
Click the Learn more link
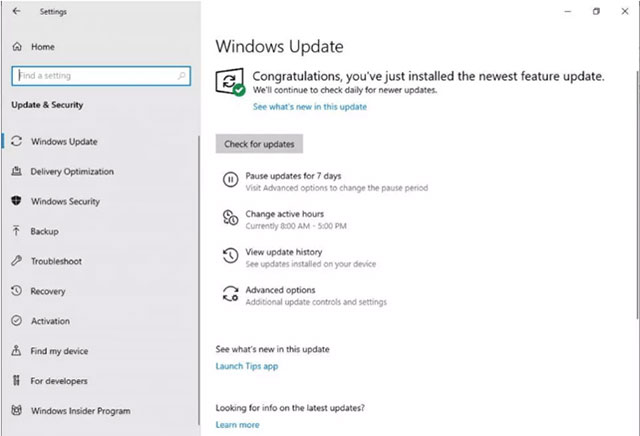coord(238,425)
